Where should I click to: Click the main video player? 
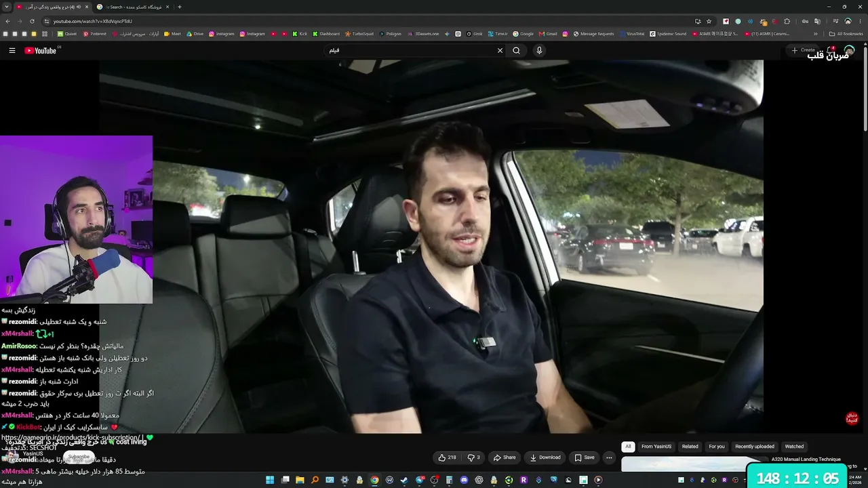[431, 247]
